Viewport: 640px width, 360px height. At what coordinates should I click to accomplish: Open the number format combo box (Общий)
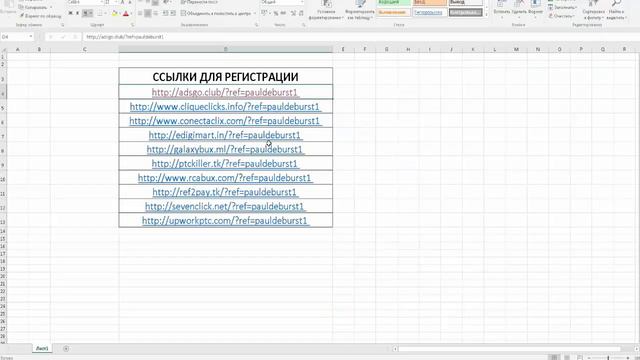click(x=282, y=2)
